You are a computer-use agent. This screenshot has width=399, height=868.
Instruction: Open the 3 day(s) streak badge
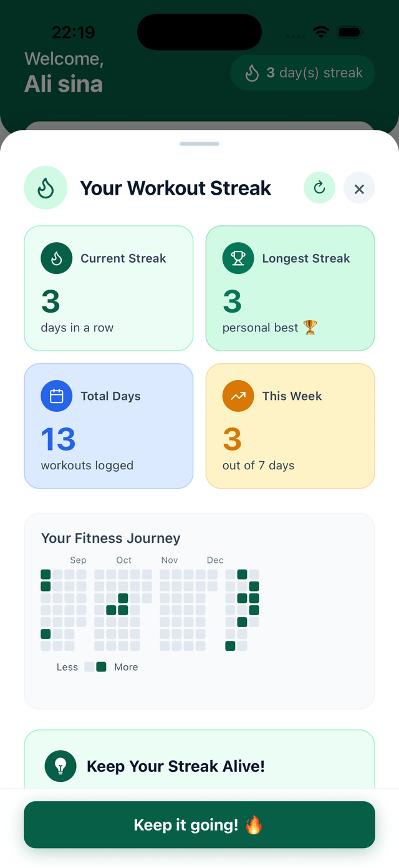click(x=302, y=72)
